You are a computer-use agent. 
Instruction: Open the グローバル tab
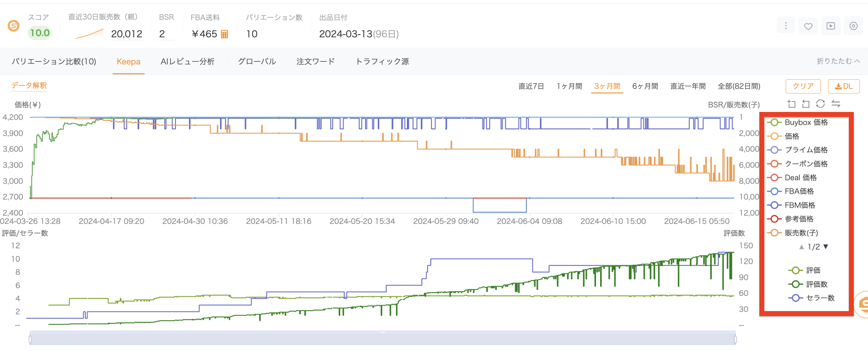tap(257, 61)
